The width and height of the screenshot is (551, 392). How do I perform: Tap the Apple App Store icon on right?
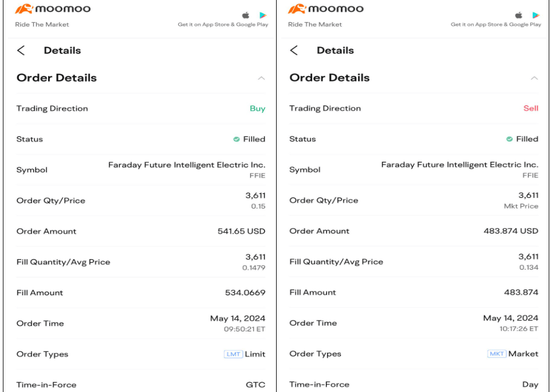click(x=519, y=15)
